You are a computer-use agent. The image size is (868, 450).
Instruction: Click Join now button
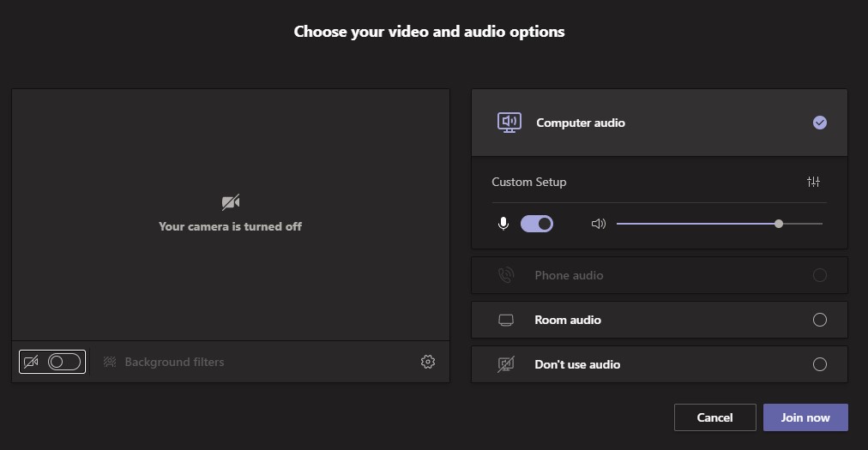pyautogui.click(x=805, y=417)
